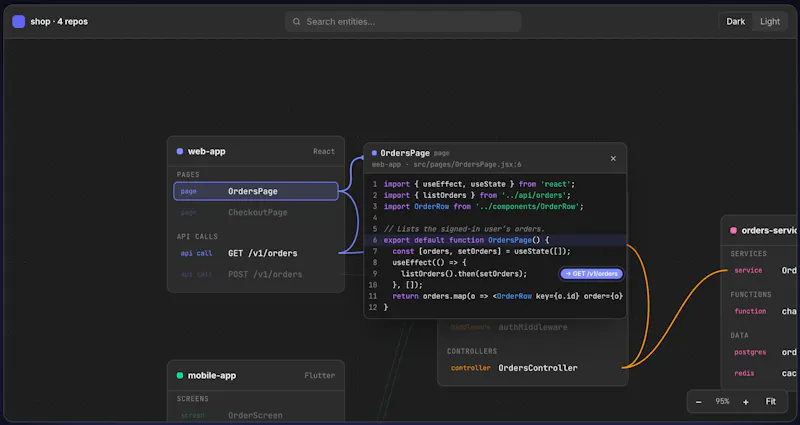This screenshot has width=800, height=425.
Task: Click the orders-service pink dot icon
Action: tap(733, 231)
